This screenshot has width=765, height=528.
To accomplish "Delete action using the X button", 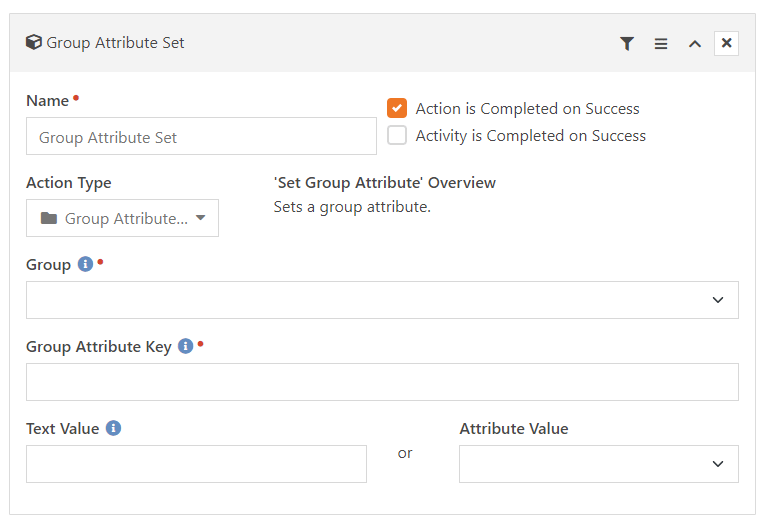I will click(x=726, y=43).
